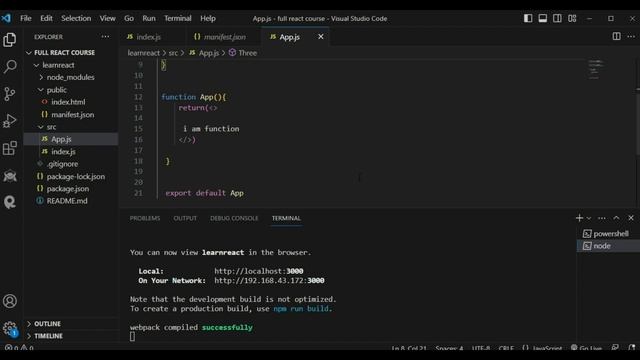Open terminal panel more actions ellipsis
The image size is (640, 360).
point(602,218)
